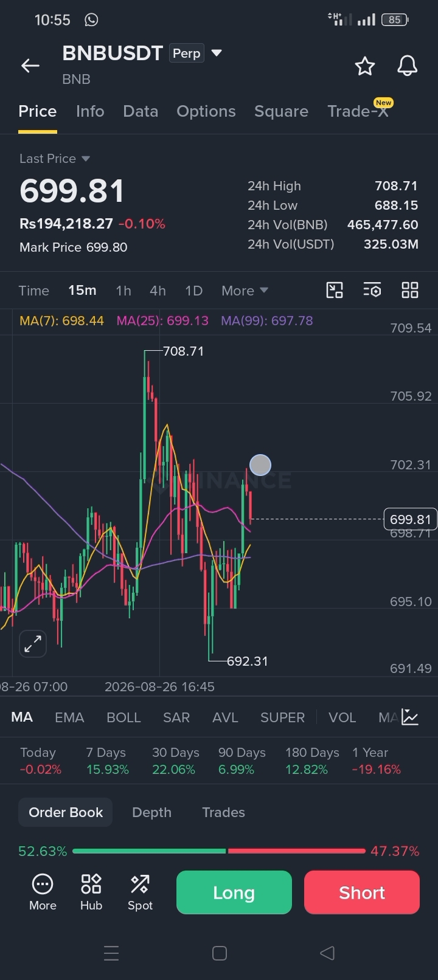Tap the 699.81 current price tag on chart axis
Screen dimensions: 438x980
(x=411, y=519)
